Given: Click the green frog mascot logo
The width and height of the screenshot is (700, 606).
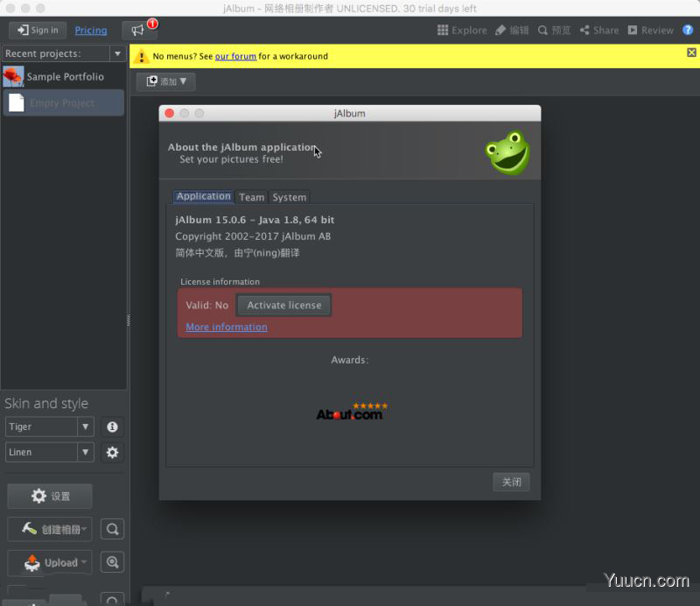Looking at the screenshot, I should pos(507,152).
